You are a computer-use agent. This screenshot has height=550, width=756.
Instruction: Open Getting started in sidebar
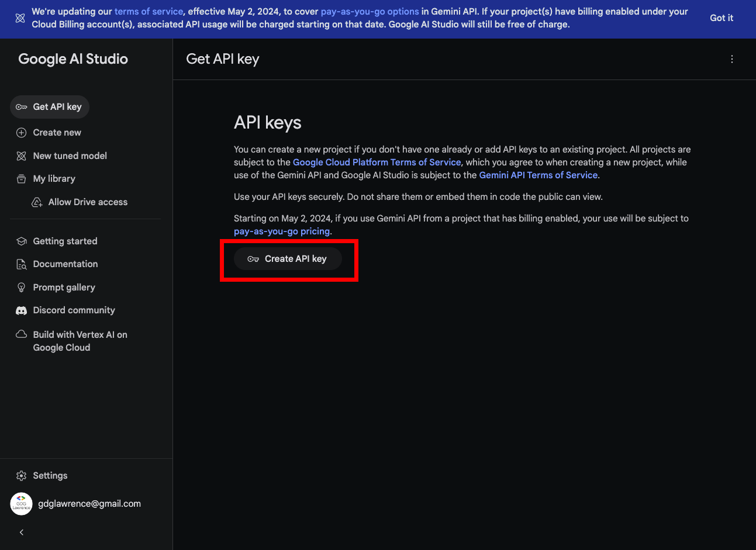(x=65, y=241)
